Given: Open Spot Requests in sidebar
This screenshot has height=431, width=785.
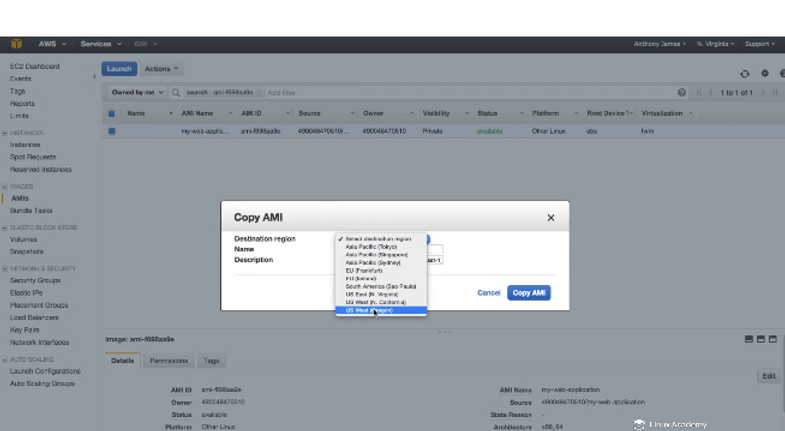Looking at the screenshot, I should (x=33, y=157).
